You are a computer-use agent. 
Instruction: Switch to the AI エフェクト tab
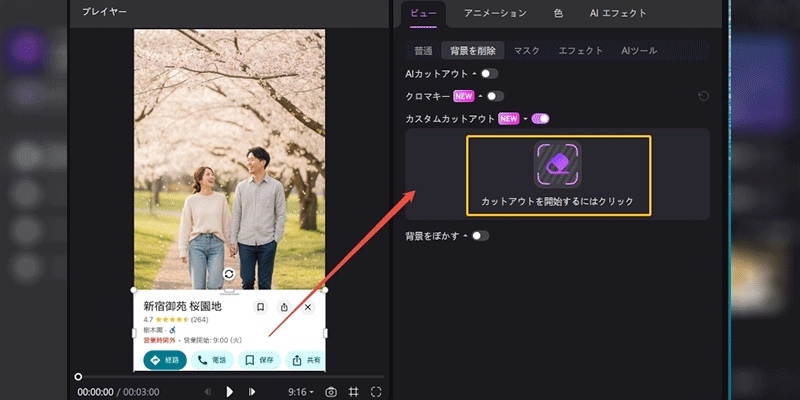click(x=618, y=14)
